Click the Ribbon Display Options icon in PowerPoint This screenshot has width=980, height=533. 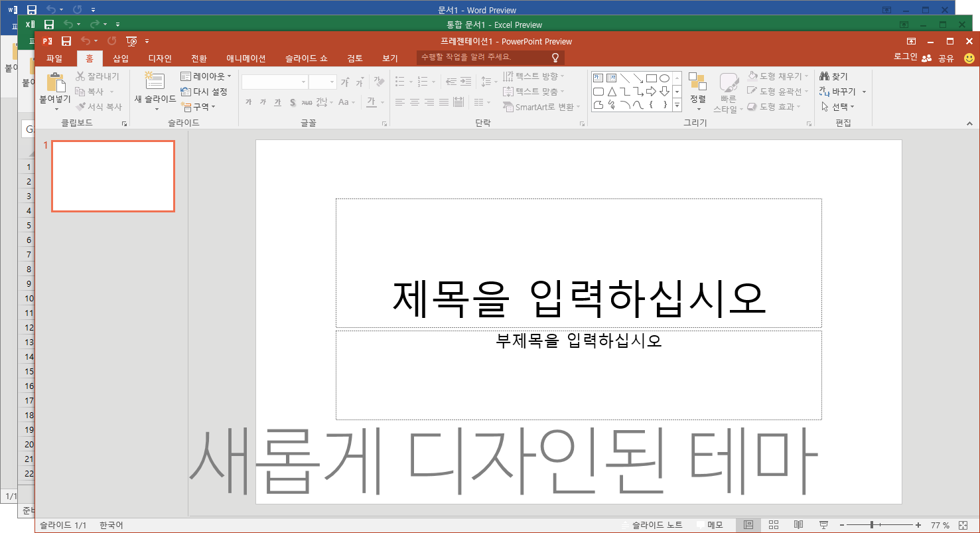pos(911,41)
